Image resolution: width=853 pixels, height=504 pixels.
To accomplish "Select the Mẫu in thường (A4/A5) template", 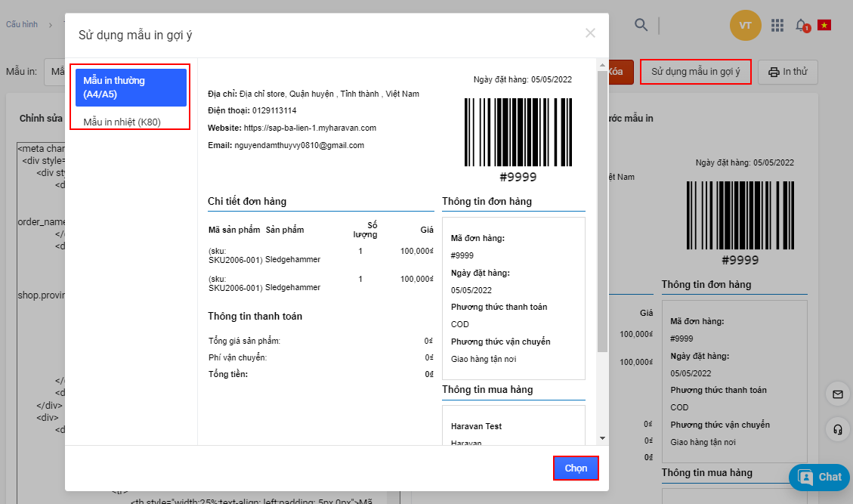I will (x=131, y=88).
